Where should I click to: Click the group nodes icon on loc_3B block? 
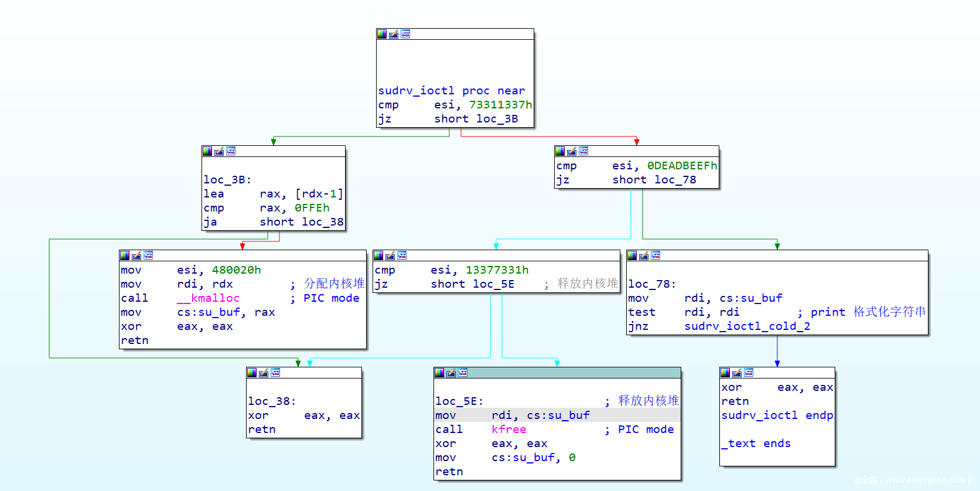(x=231, y=151)
